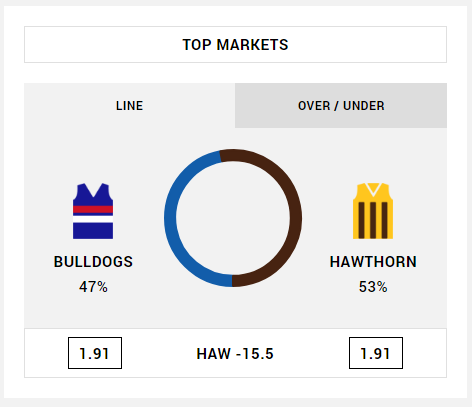The image size is (472, 407).
Task: Click the V-neck collar of Hawthorn guernsey
Action: click(373, 189)
